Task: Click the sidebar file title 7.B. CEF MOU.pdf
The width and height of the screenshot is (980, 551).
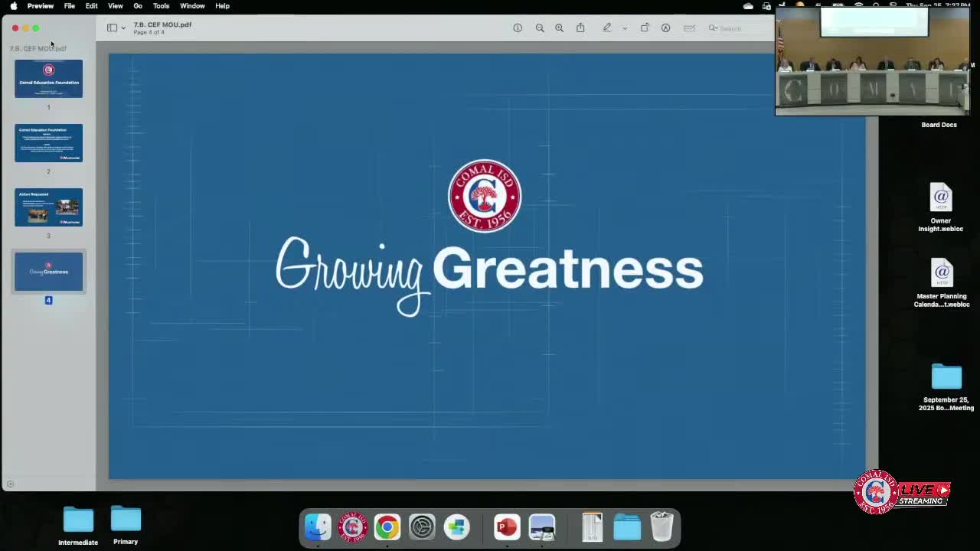Action: coord(38,48)
